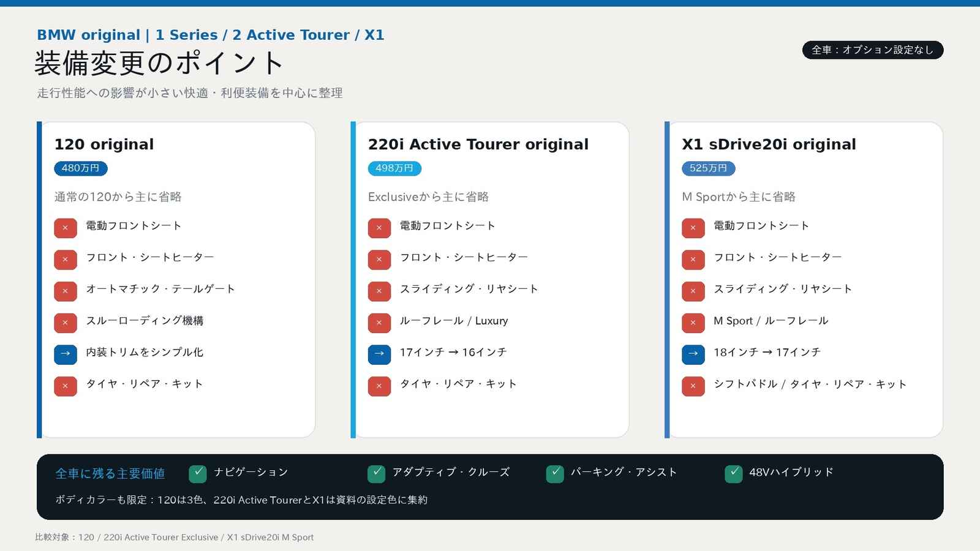Click the 電動フロントシート label in the 120 original card

coord(134,226)
